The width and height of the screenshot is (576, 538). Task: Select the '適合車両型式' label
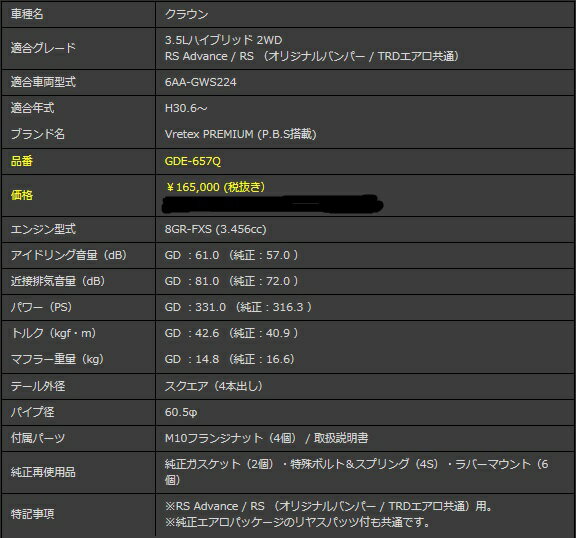point(43,82)
